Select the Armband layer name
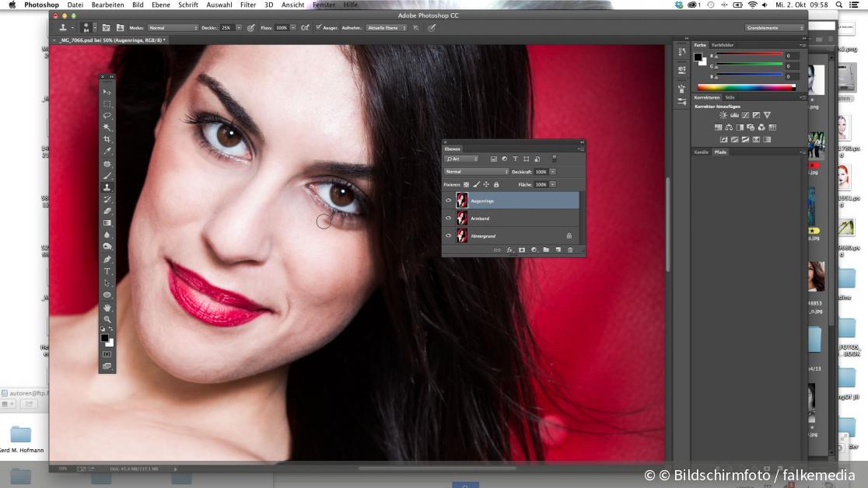Screen dimensions: 868x488 coord(480,218)
